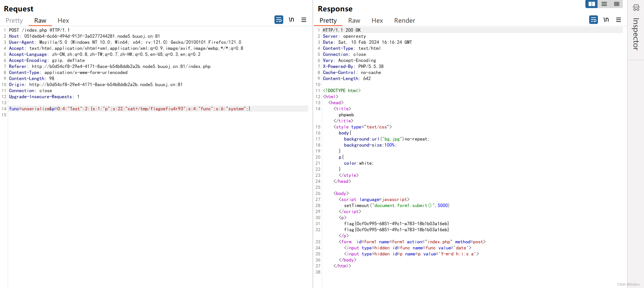Switch Request view to Pretty tab
The height and width of the screenshot is (288, 644).
[x=14, y=20]
